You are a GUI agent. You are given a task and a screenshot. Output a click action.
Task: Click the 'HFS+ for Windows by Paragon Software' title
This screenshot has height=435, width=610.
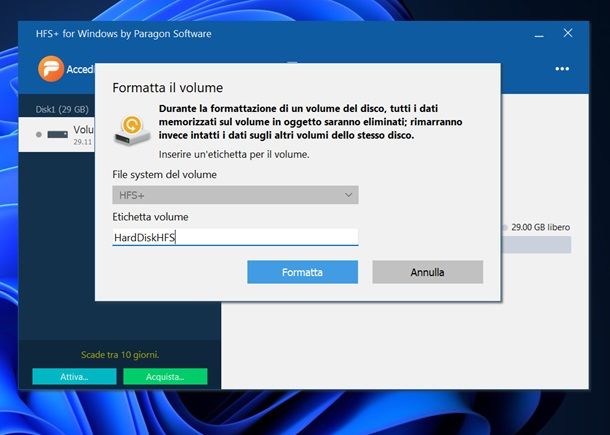point(124,34)
